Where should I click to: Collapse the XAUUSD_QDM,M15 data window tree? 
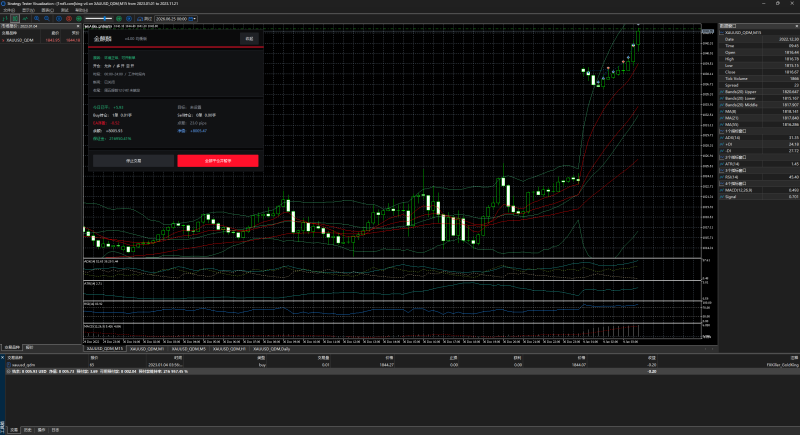click(722, 33)
